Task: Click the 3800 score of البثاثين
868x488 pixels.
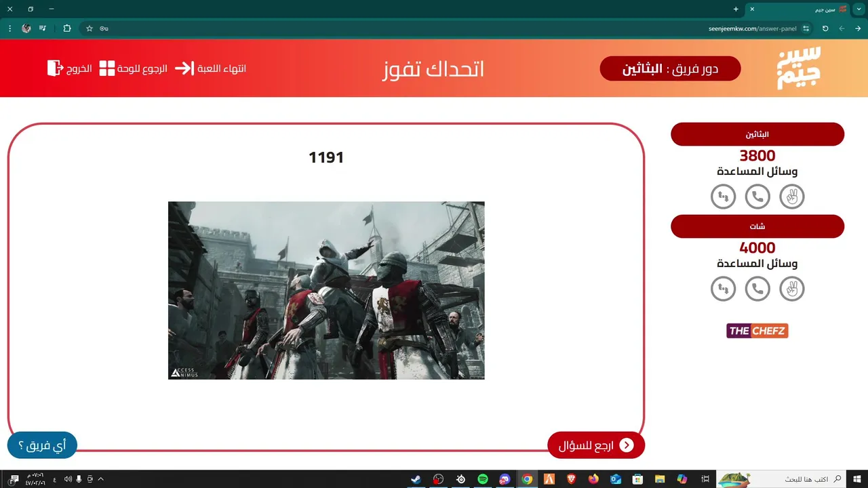Action: (757, 156)
